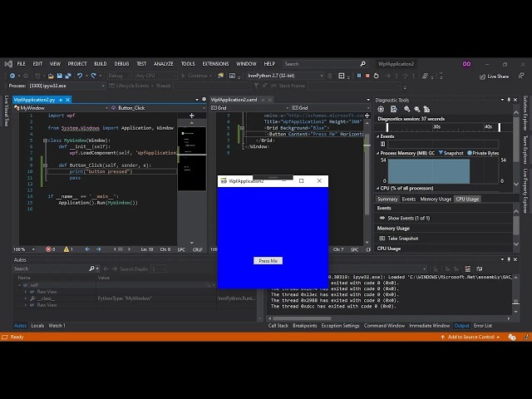Click the Visual Studio logo icon
The width and height of the screenshot is (532, 399).
click(x=8, y=64)
